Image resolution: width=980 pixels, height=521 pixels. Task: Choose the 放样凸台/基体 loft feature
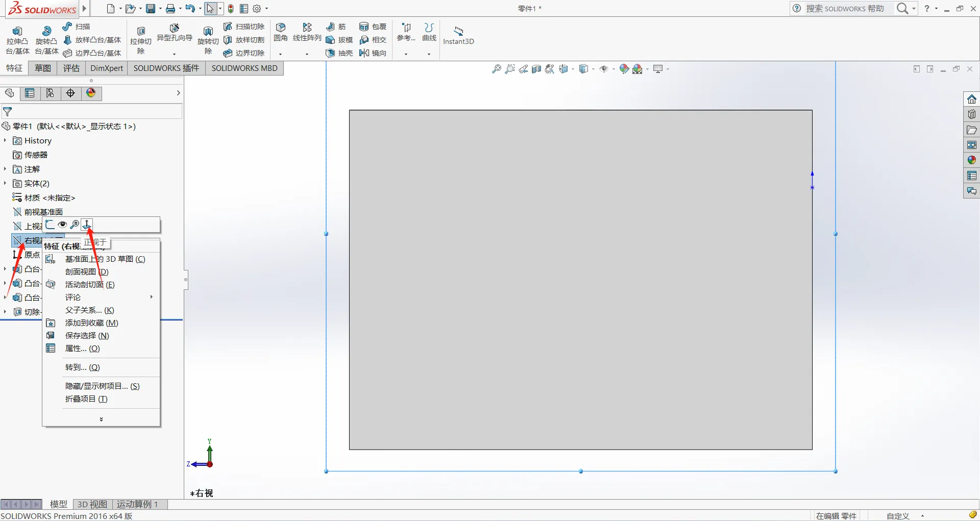(x=92, y=40)
